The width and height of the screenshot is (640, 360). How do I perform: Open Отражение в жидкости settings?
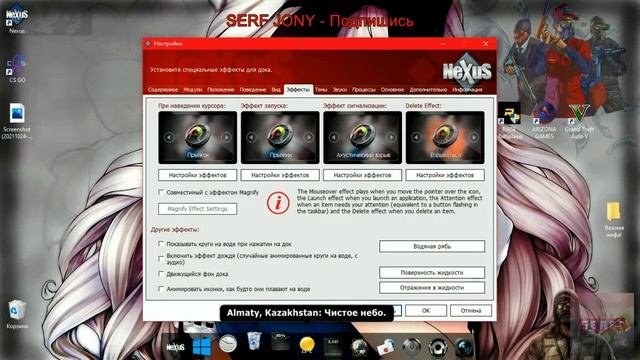[432, 287]
